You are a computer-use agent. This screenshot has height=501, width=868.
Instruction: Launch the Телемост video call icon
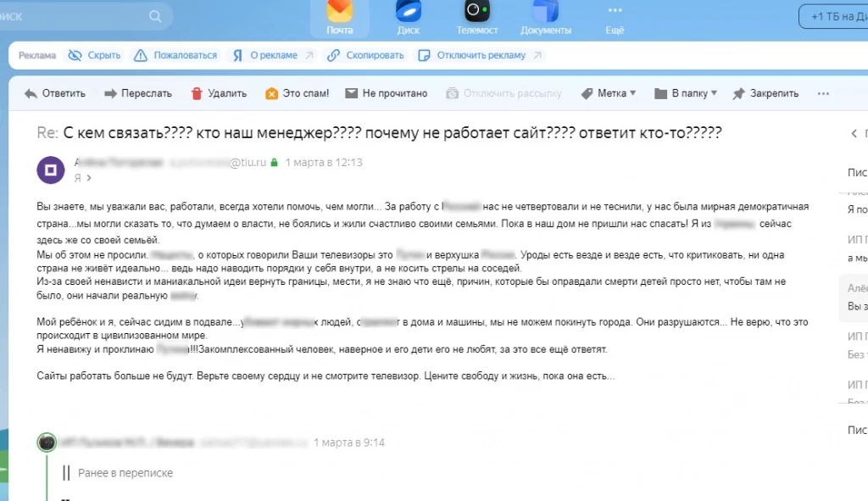tap(476, 18)
